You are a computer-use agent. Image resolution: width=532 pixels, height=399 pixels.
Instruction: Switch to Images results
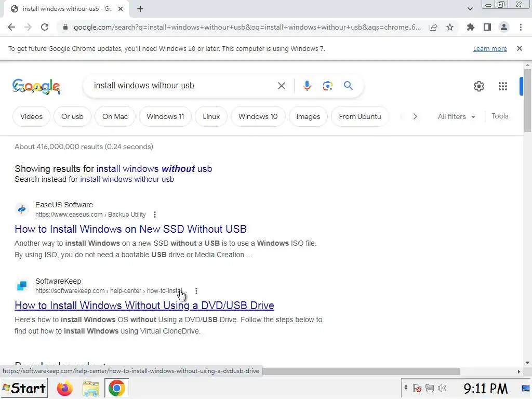point(308,117)
